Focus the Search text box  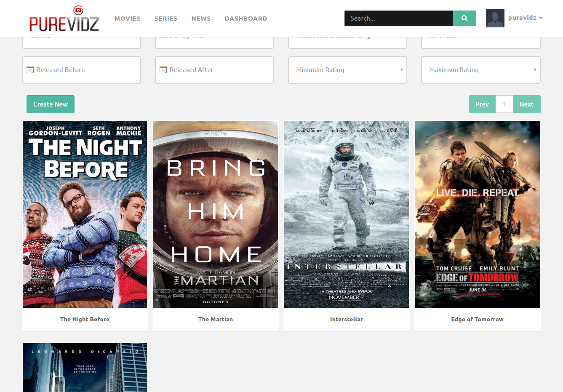399,18
